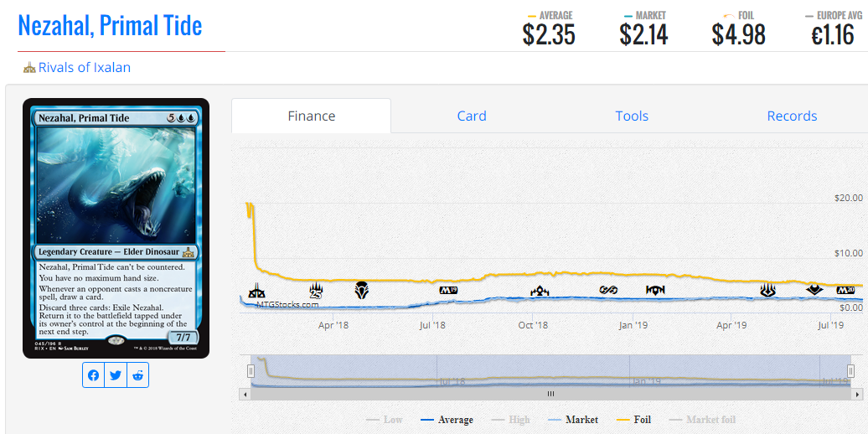Click the MTGStocks.com chart credit
Screen dimensions: 868x434
click(x=287, y=304)
